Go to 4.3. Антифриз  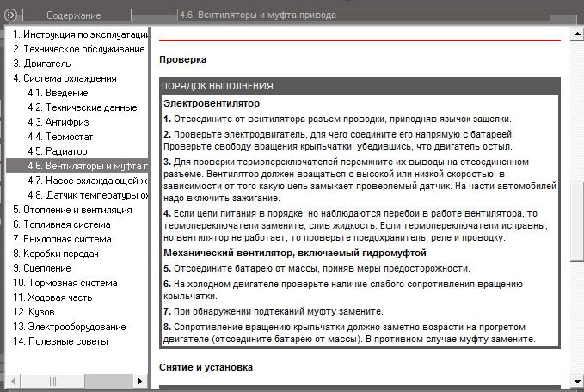[58, 122]
